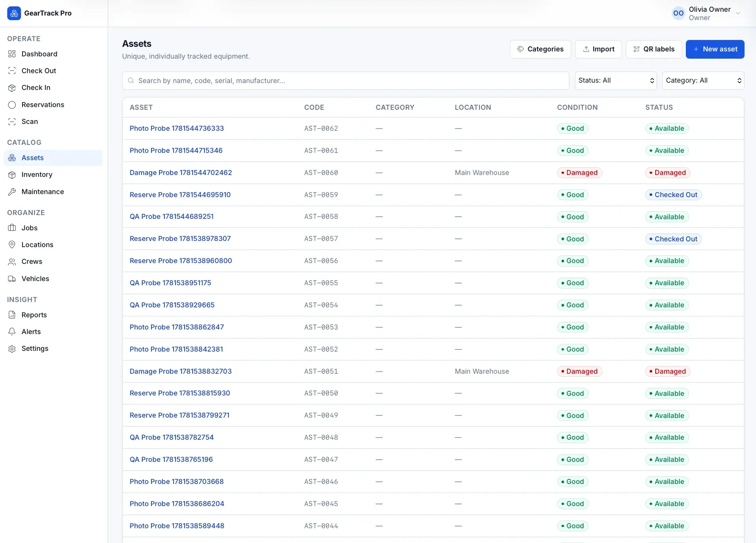Click the Assets icon in sidebar
The image size is (756, 543).
coord(12,158)
